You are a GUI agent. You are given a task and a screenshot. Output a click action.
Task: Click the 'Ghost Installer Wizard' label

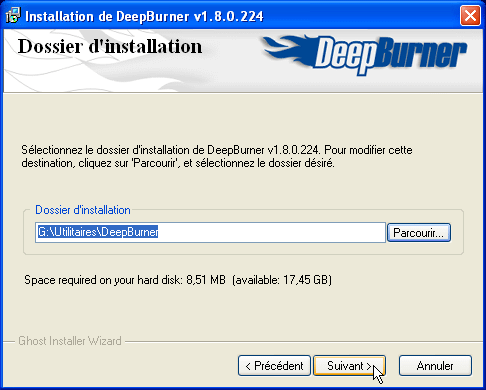(70, 341)
